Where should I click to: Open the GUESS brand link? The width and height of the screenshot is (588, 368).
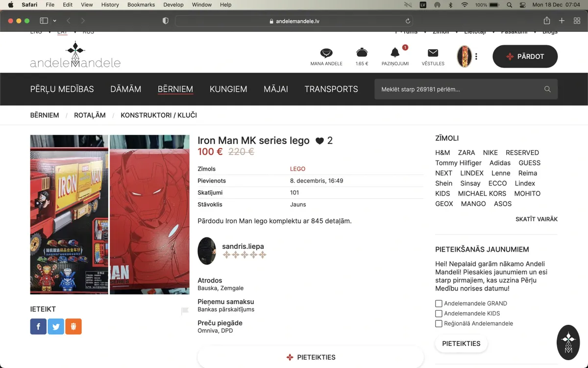coord(530,163)
